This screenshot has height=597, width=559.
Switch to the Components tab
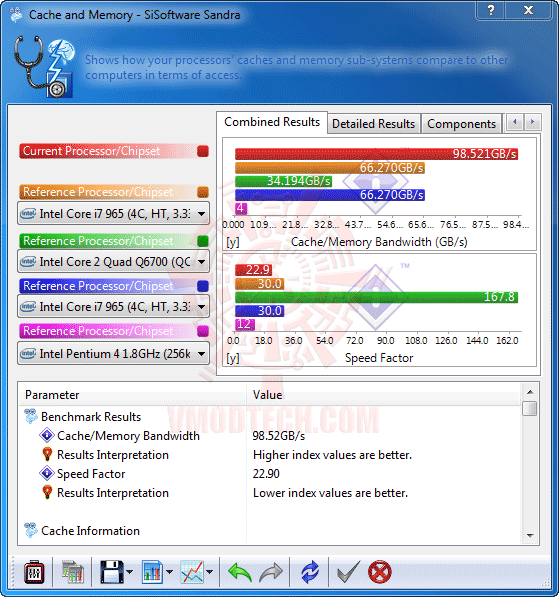(x=461, y=124)
